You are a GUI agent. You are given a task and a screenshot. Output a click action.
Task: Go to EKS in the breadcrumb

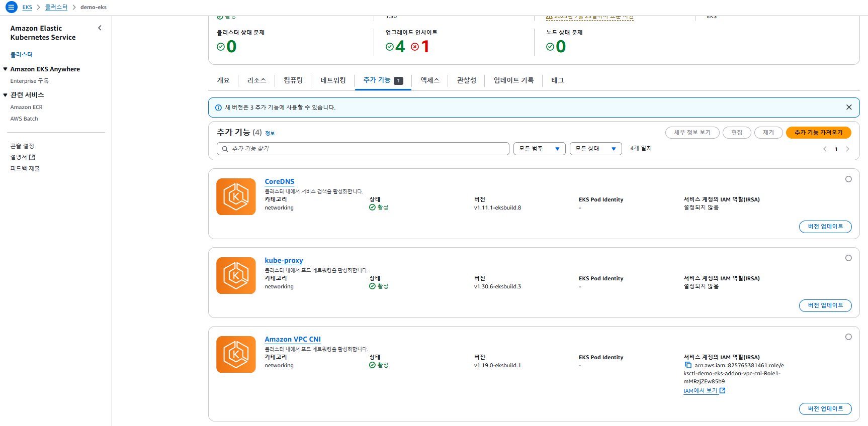coord(27,7)
